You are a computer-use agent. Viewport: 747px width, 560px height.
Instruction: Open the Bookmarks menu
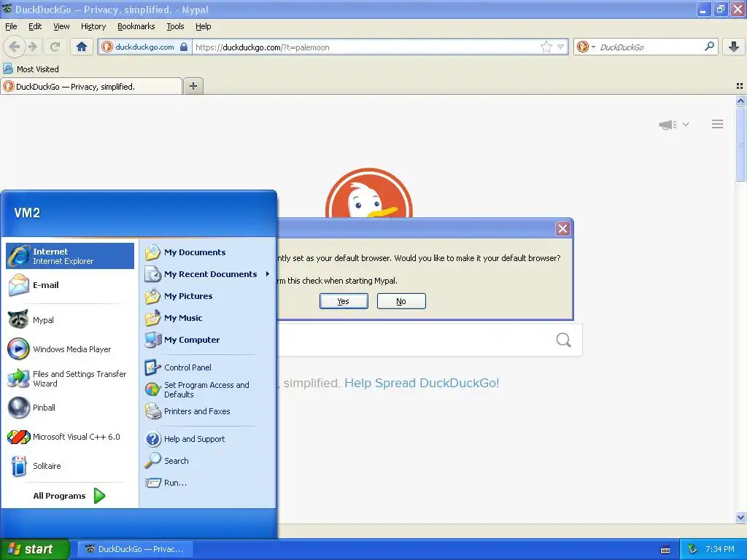click(136, 26)
